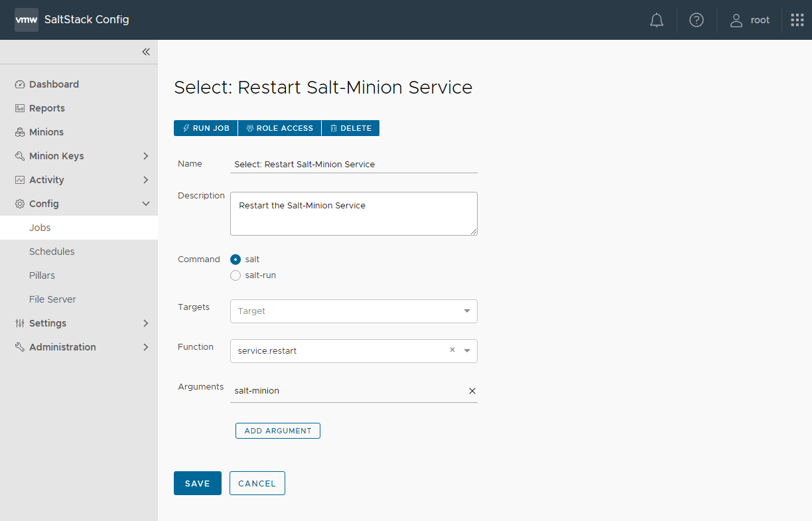
Task: Open the notifications bell icon
Action: pos(656,20)
